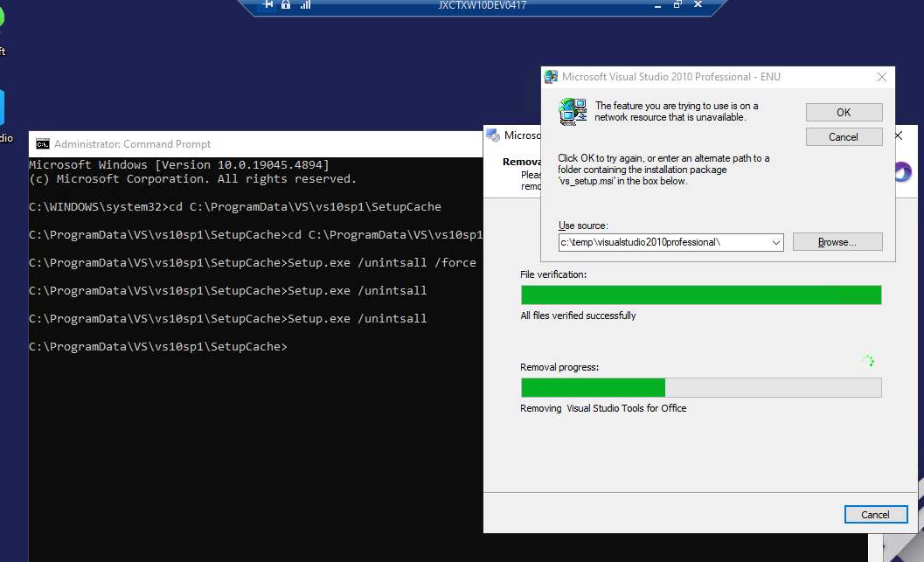Click the last 'Setup.exe /unintsall' command line
The width and height of the screenshot is (924, 562).
pyautogui.click(x=227, y=319)
